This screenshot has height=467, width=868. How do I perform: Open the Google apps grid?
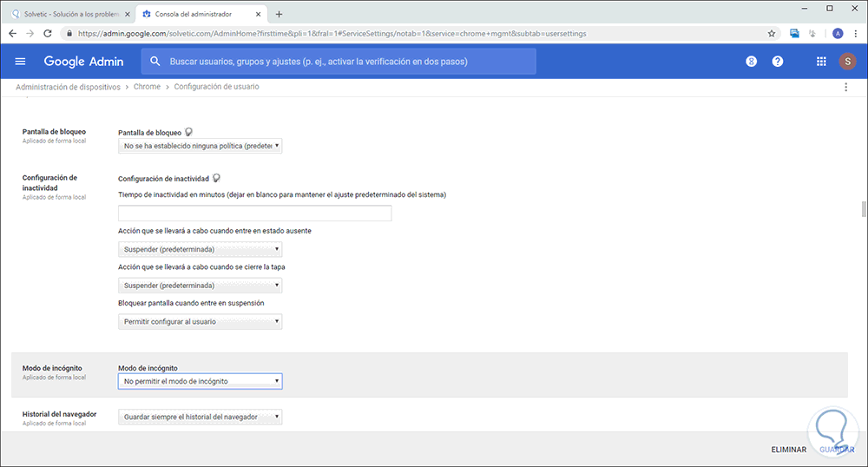point(821,62)
